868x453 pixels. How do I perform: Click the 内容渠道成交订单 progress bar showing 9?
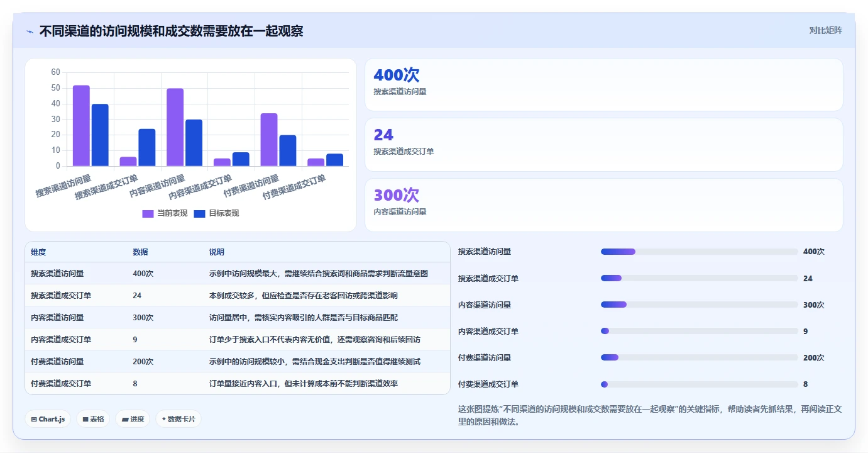pos(700,331)
